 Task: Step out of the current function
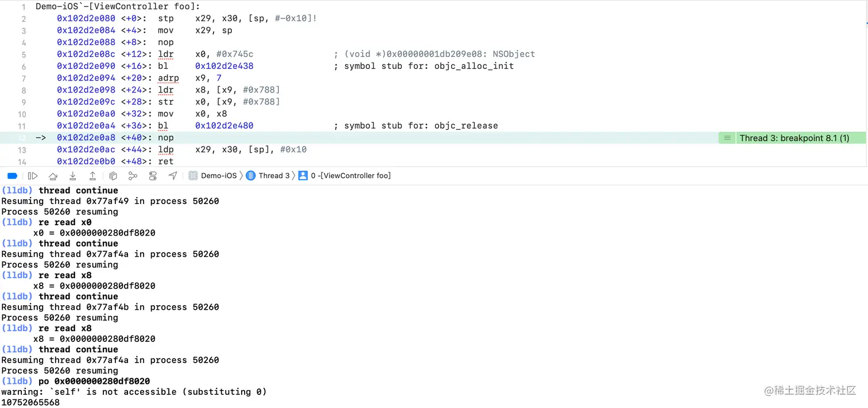92,176
